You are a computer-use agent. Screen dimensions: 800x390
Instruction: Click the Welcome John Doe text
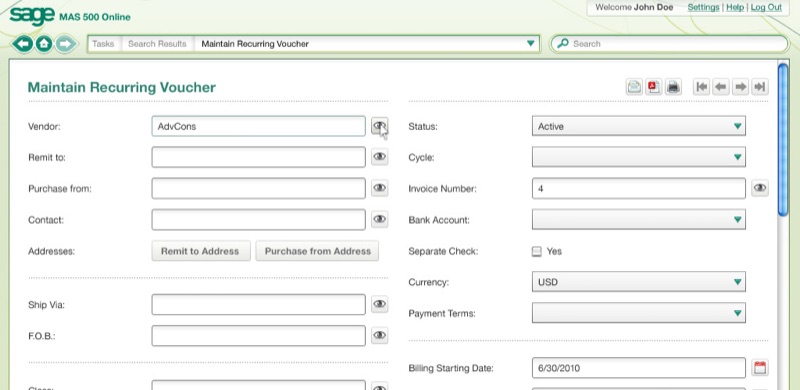coord(634,7)
